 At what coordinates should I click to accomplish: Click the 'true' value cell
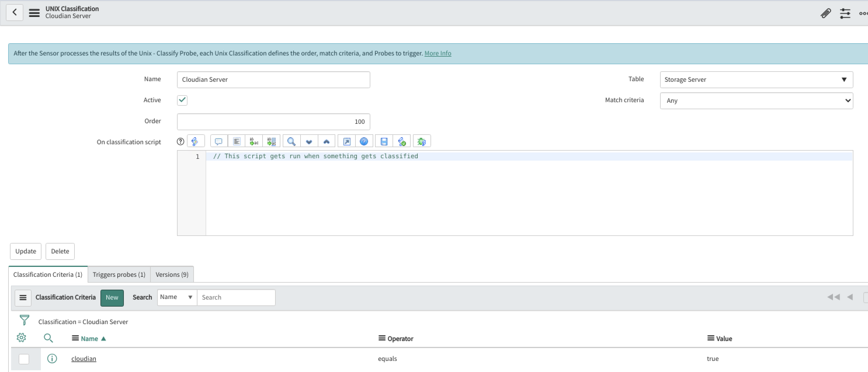(x=713, y=359)
